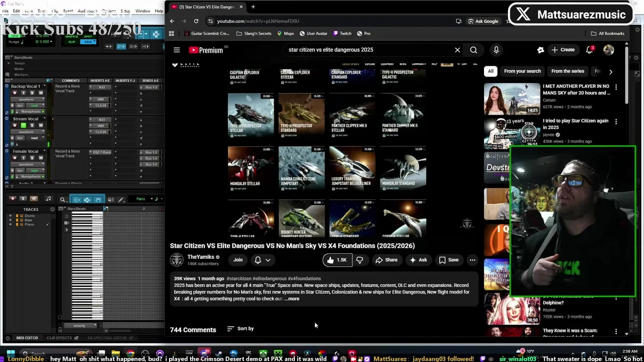Enable Slip edit mode in Pro Tools
The width and height of the screenshot is (644, 362).
(x=72, y=42)
